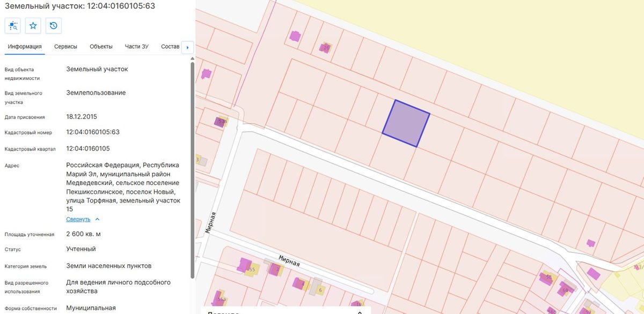The width and height of the screenshot is (644, 314).
Task: Select the highlighted blue parcel on map
Action: click(x=406, y=124)
